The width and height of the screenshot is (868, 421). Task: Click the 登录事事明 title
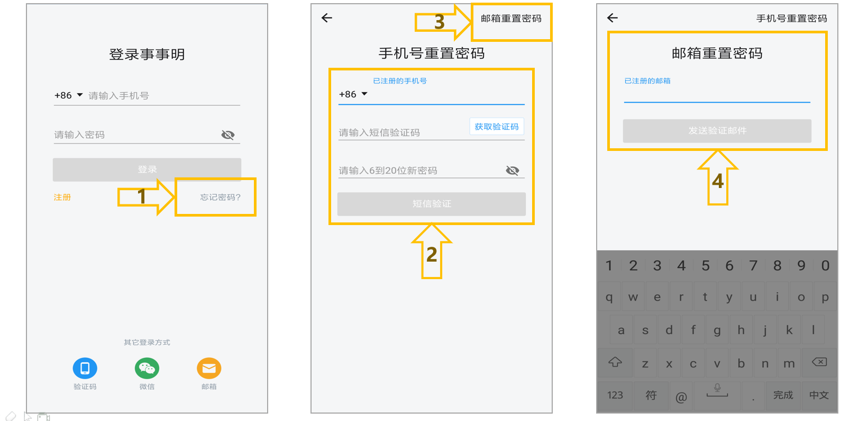[x=147, y=55]
